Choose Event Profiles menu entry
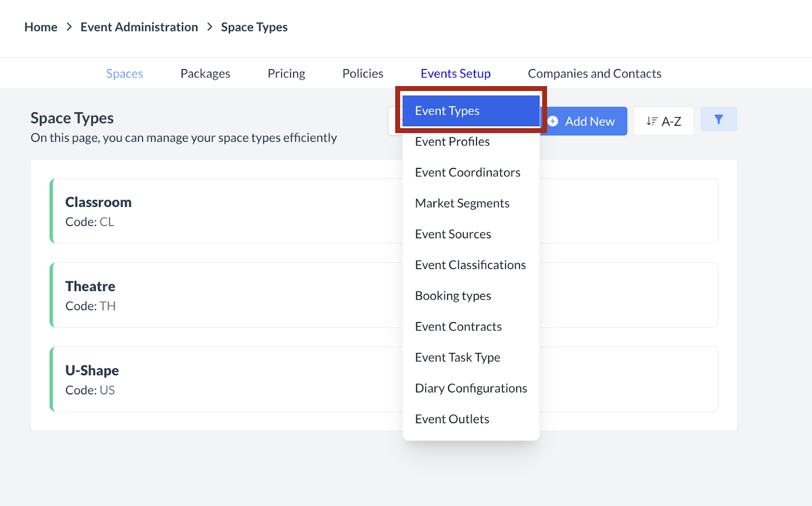Screen dimensions: 812x506 (x=452, y=142)
